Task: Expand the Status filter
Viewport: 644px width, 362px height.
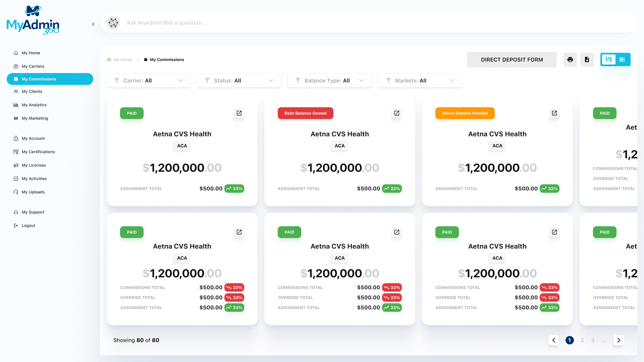Action: 239,80
